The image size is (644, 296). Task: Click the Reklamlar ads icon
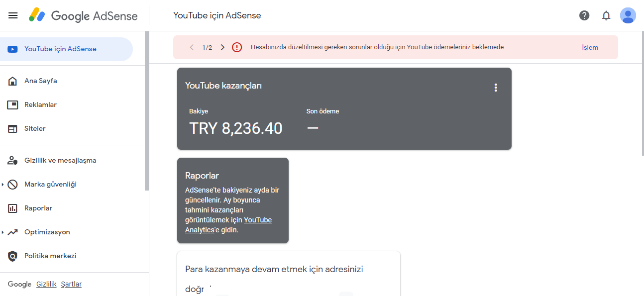13,105
